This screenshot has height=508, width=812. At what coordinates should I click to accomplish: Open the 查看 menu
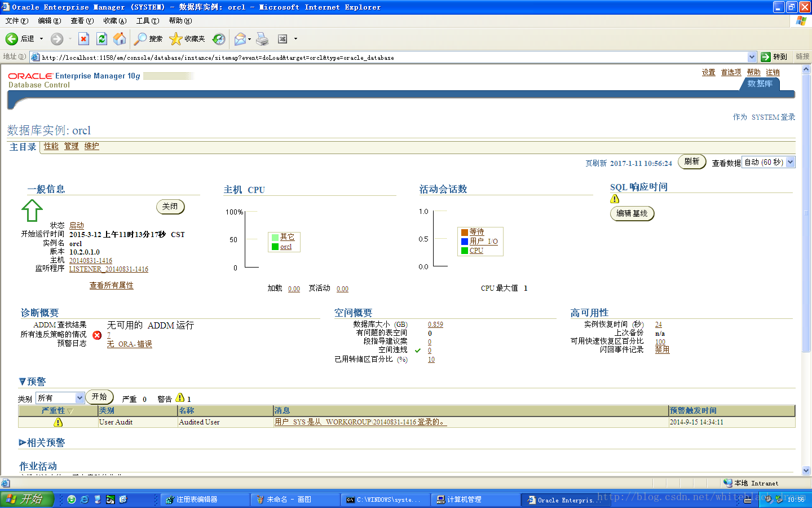coord(82,21)
